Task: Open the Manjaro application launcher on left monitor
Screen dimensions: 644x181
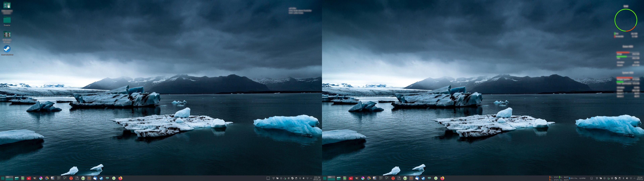Action: click(3, 178)
